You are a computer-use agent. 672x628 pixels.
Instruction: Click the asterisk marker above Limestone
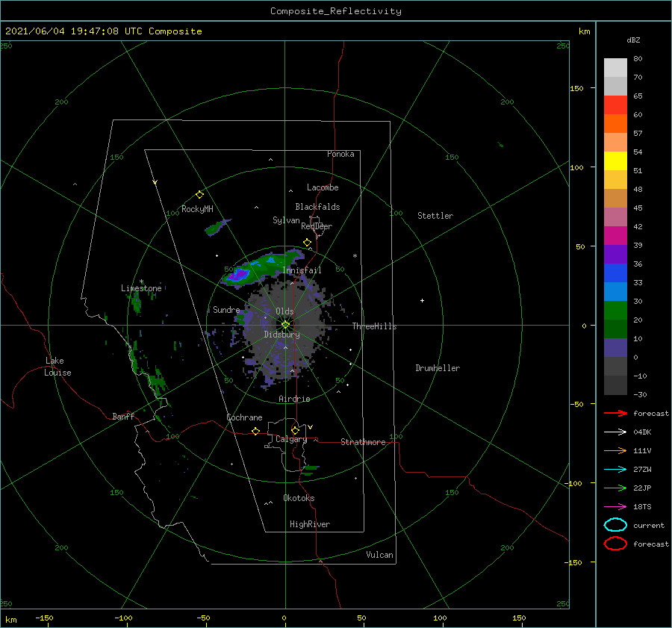click(141, 282)
